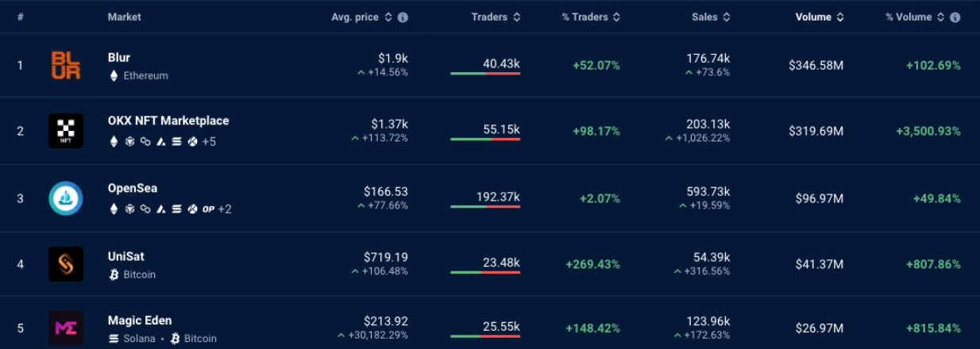Click the Blur marketplace logo

65,65
